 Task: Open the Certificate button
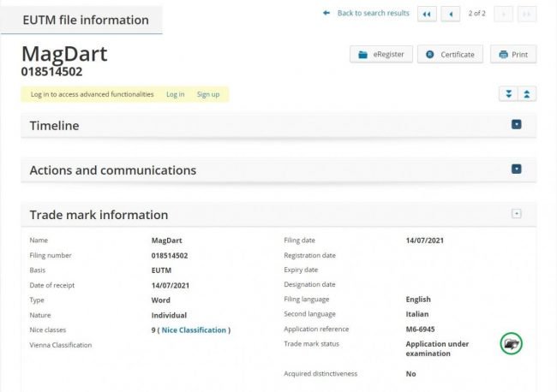(x=450, y=54)
